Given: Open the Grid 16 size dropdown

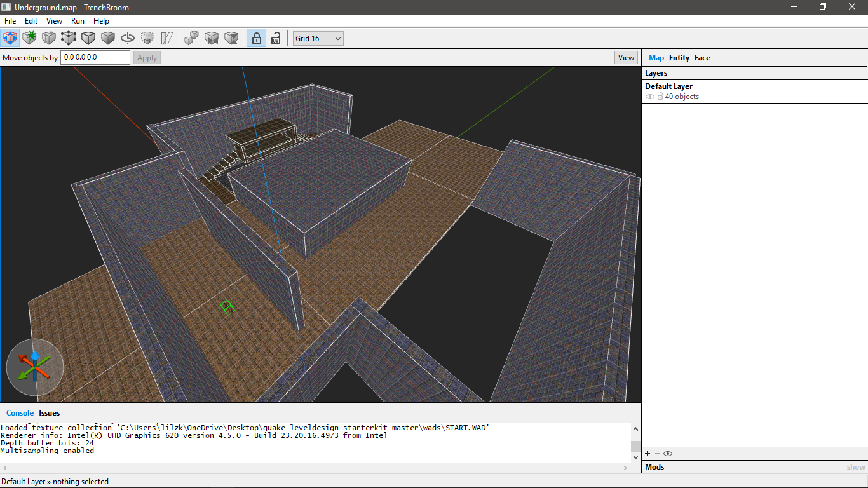Looking at the screenshot, I should coord(318,38).
